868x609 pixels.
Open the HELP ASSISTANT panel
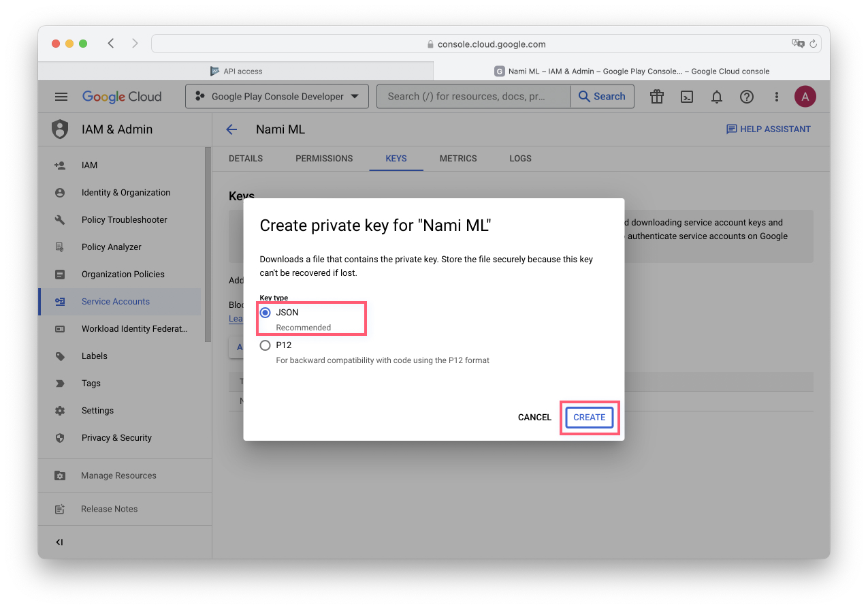point(769,129)
